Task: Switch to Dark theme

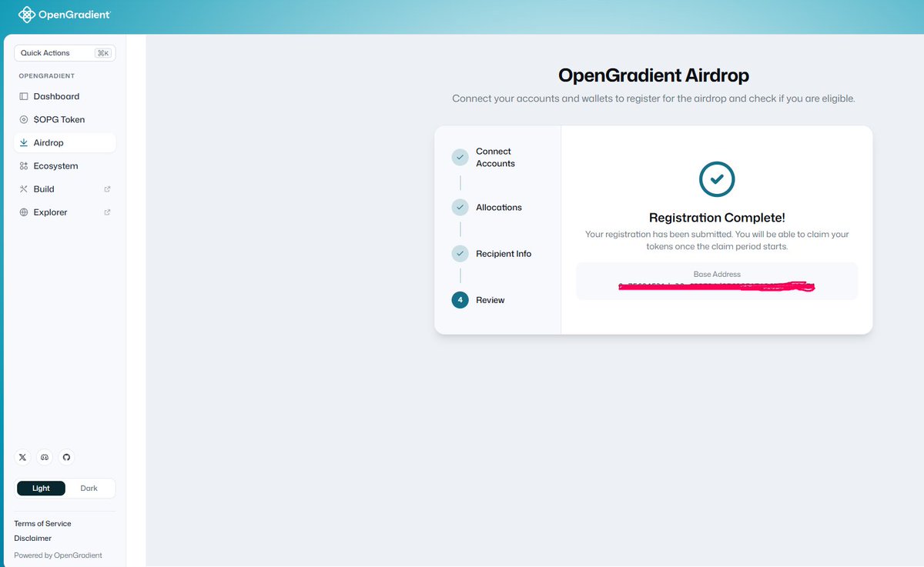Action: coord(89,488)
